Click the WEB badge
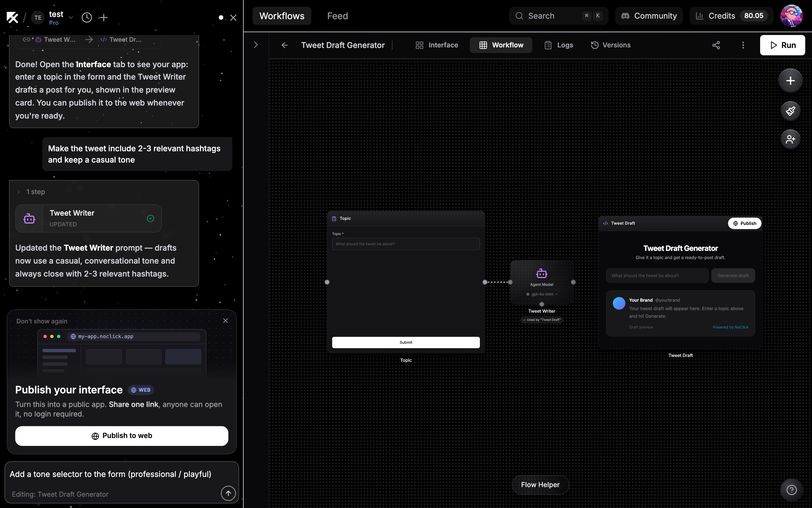This screenshot has height=508, width=812. point(141,390)
